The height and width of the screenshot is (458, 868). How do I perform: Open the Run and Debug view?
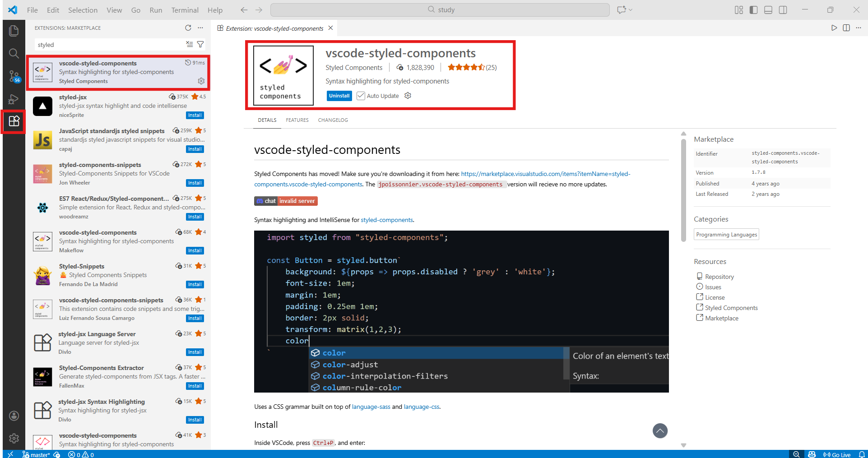14,99
